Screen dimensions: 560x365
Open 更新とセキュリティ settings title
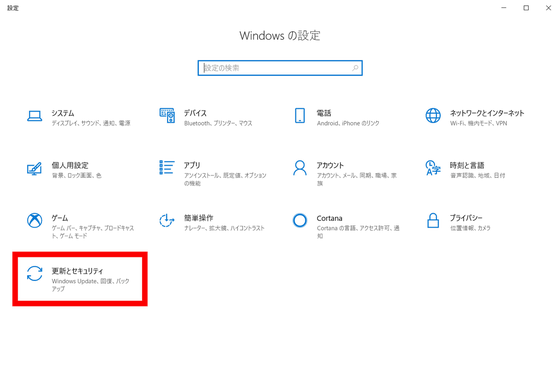click(x=77, y=271)
